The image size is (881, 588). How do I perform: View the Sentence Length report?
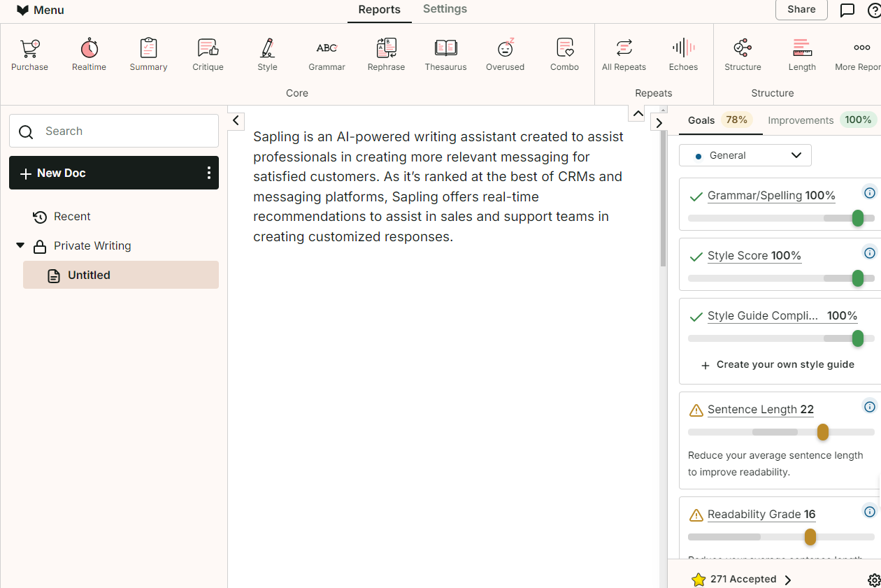(x=760, y=409)
